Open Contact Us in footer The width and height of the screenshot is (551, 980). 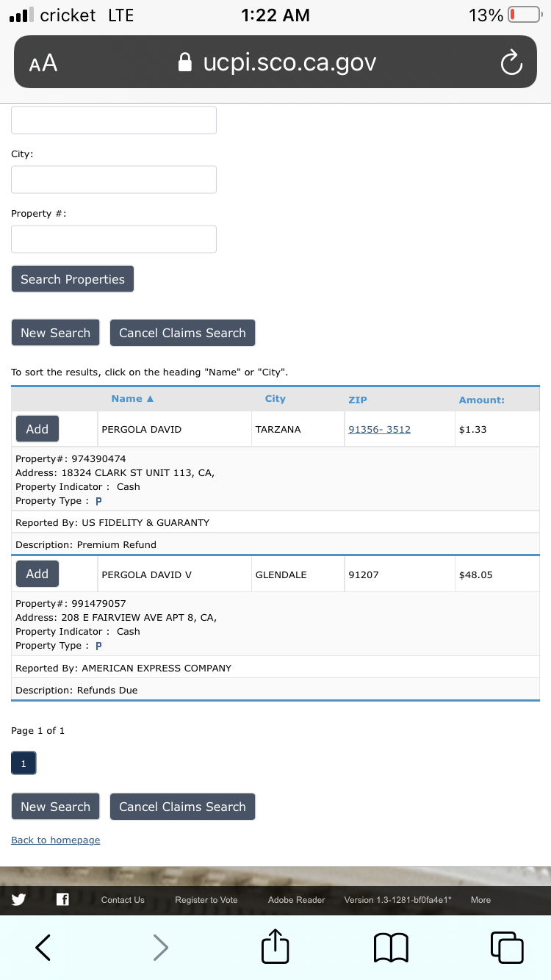tap(123, 900)
